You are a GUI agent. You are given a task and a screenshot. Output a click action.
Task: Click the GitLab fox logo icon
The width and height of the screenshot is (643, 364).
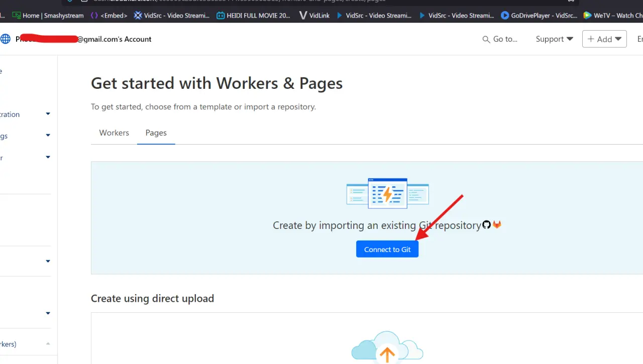click(497, 224)
